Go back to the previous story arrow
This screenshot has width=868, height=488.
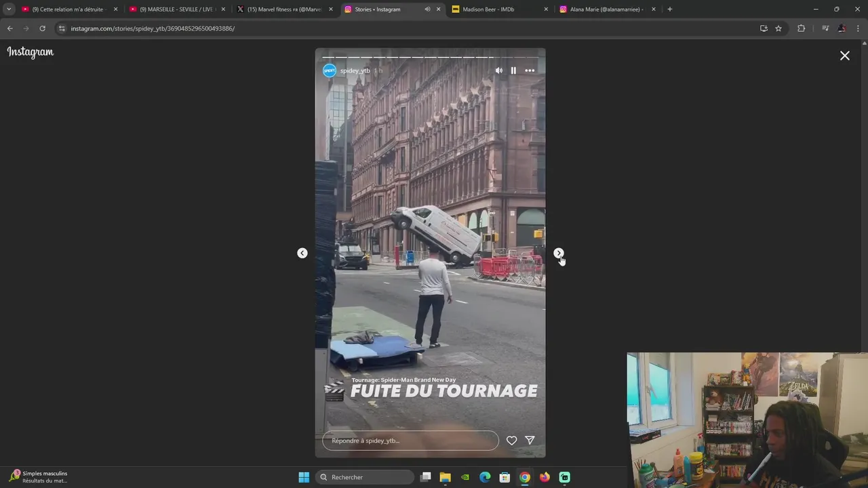coord(302,253)
